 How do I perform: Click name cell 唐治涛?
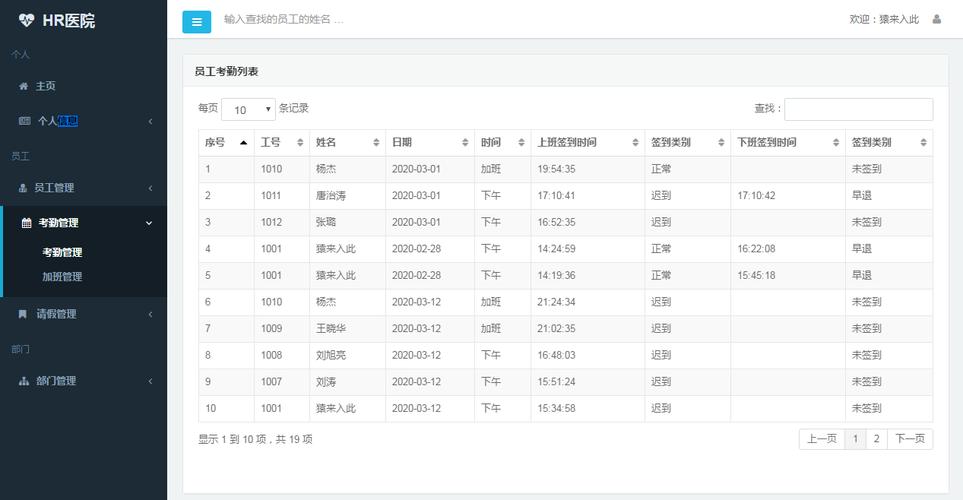click(331, 195)
